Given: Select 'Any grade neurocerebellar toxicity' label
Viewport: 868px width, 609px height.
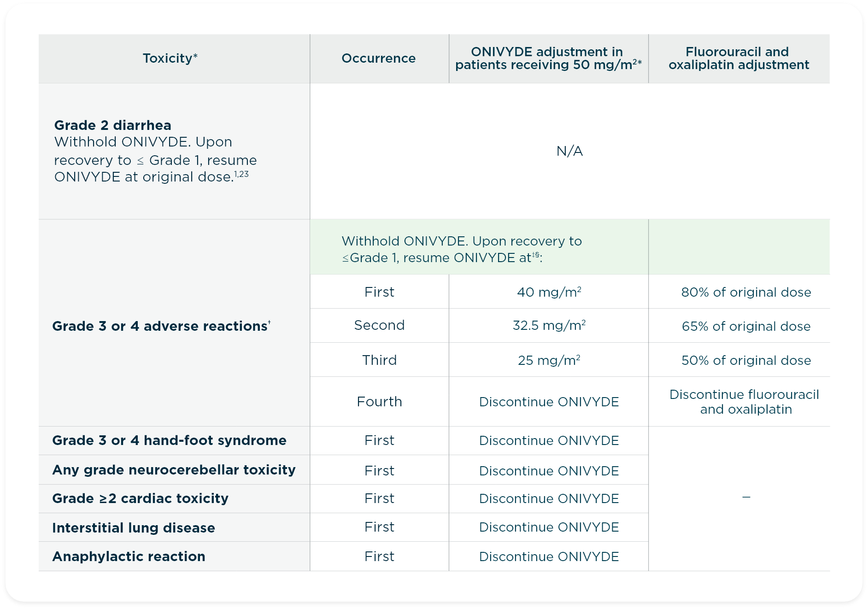Looking at the screenshot, I should (x=174, y=470).
